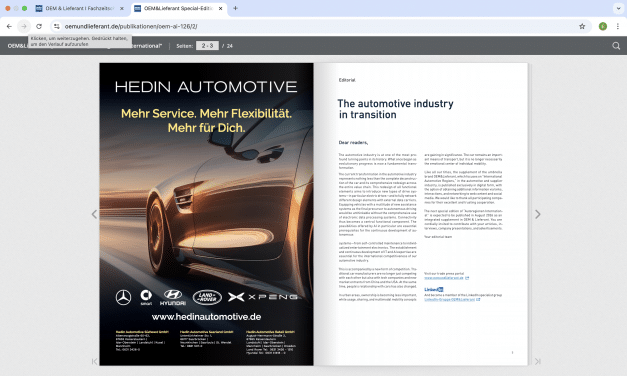Click the browser forward arrow button
This screenshot has height=376, width=627.
pos(24,26)
